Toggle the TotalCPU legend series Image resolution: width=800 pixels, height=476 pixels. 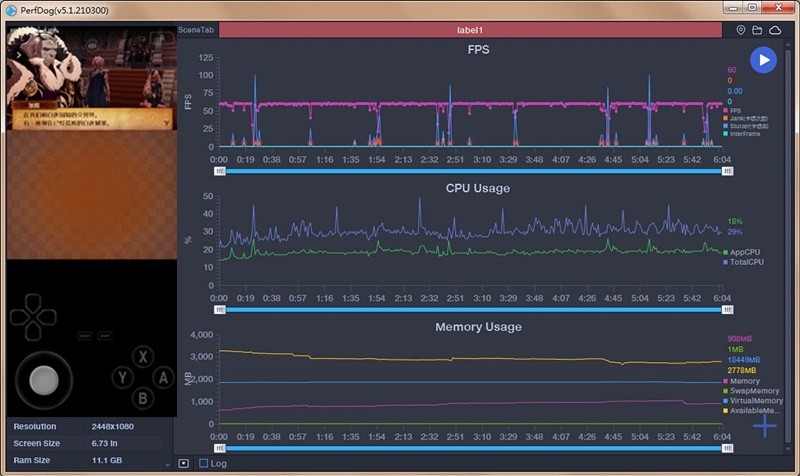pyautogui.click(x=743, y=262)
